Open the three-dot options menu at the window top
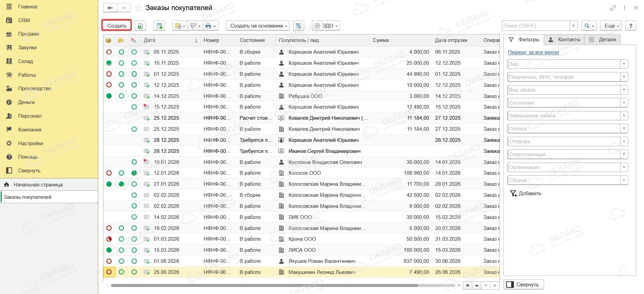 [625, 8]
